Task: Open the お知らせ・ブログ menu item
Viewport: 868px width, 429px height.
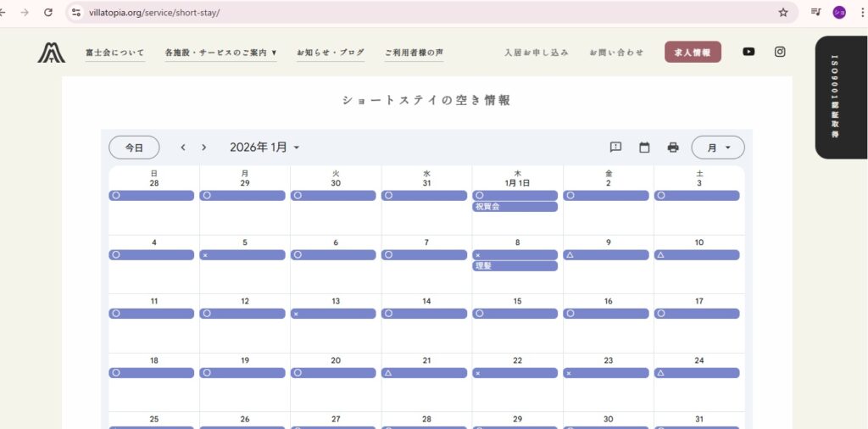Action: [330, 53]
